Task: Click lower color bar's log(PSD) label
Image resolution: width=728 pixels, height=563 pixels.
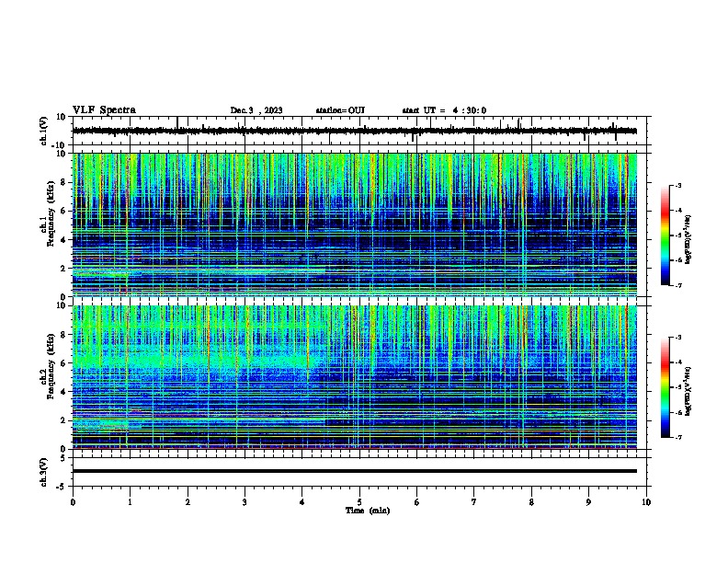Action: (x=688, y=391)
